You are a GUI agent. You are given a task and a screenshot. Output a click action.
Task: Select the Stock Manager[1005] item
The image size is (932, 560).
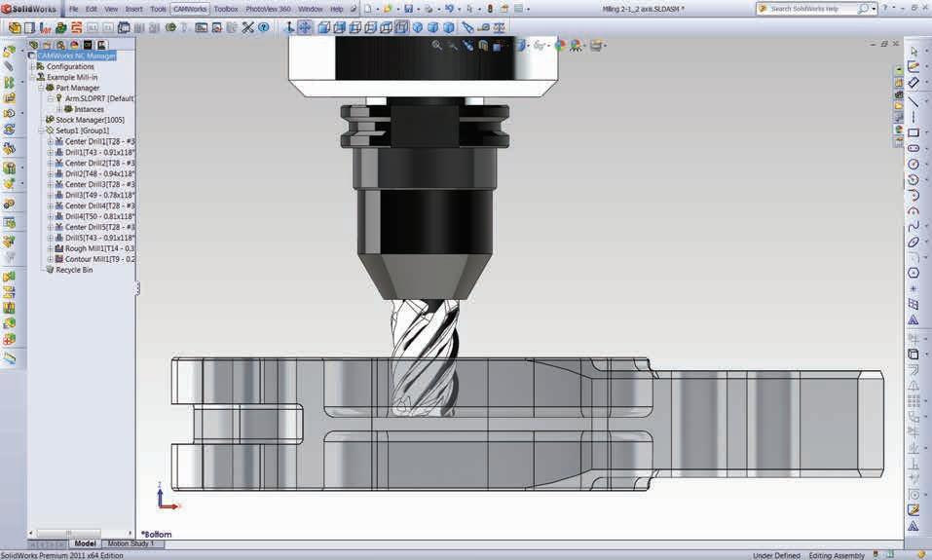click(x=90, y=120)
